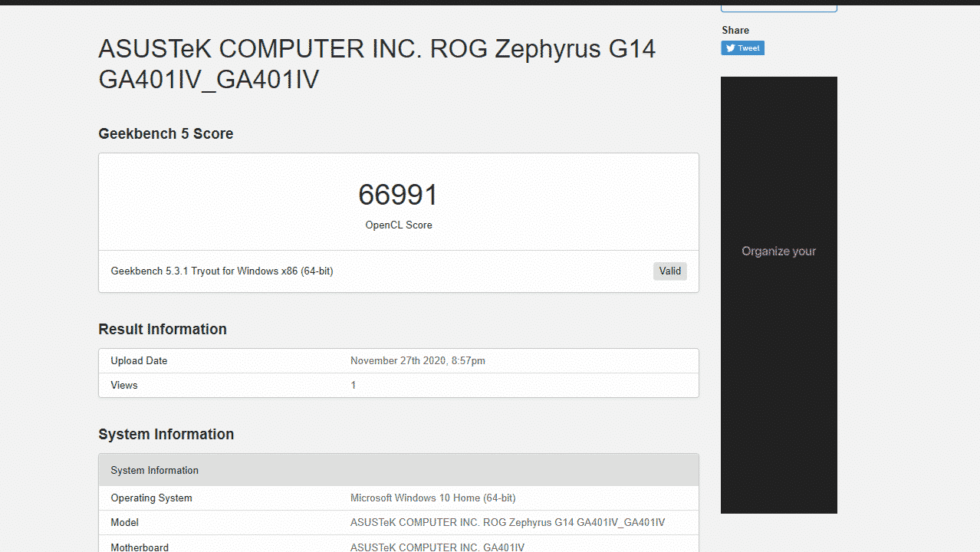Click the ROG Zephyrus G14 page title
The image size is (980, 552).
point(377,64)
